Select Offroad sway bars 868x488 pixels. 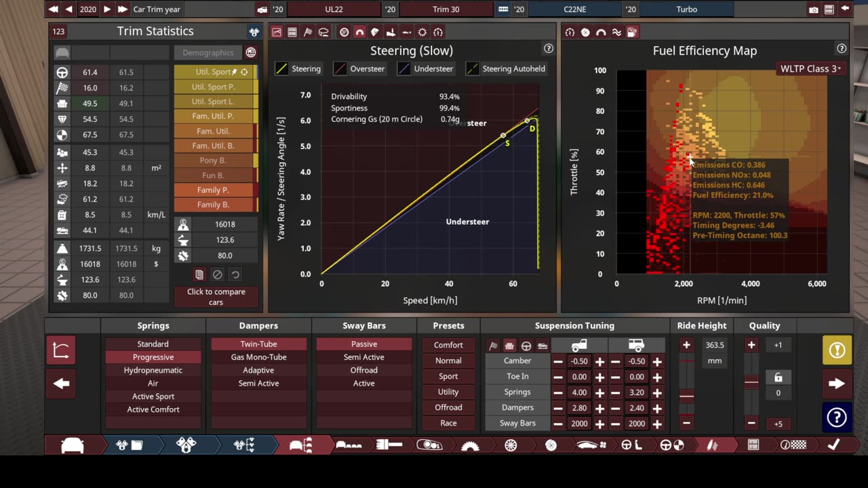click(364, 370)
